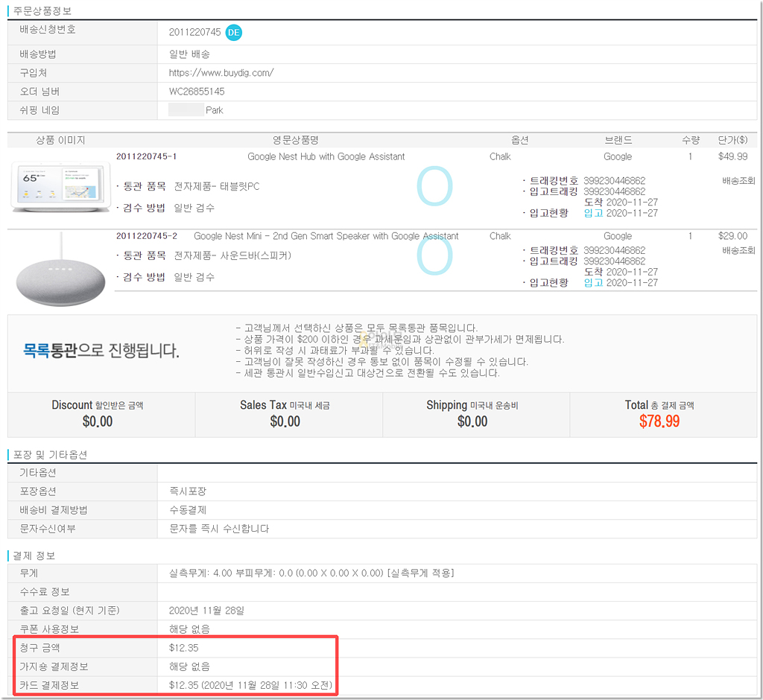Click 입고 status link for Nest Mini
The height and width of the screenshot is (700, 763).
593,283
